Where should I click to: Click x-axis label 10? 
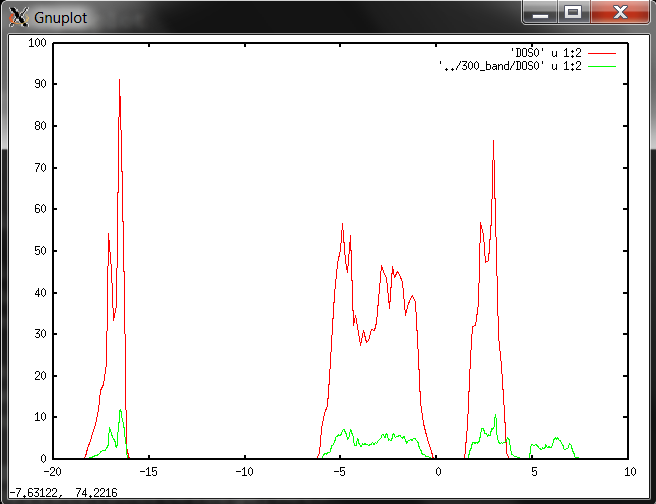click(x=630, y=472)
